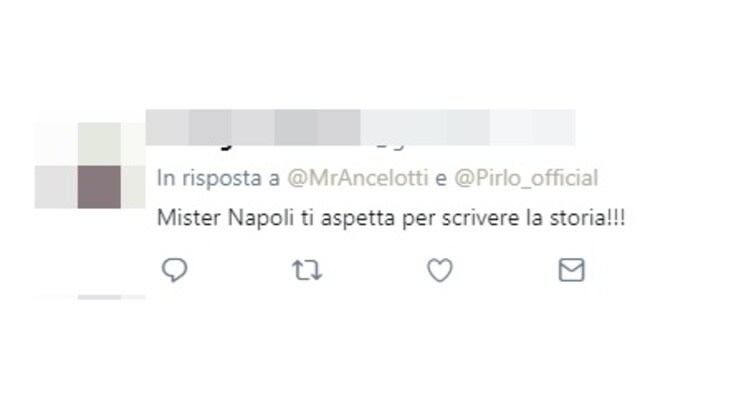Start a reply via the comment bubble
This screenshot has width=736, height=409.
tap(175, 270)
